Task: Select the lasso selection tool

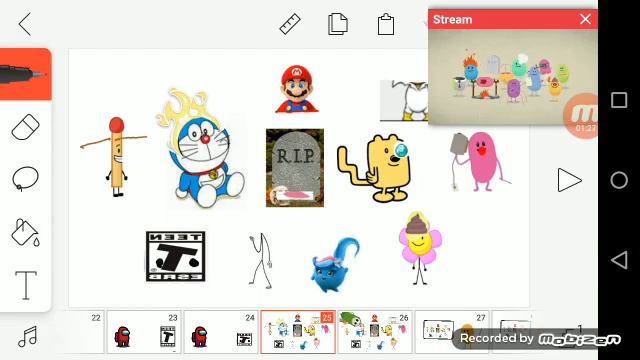Action: (25, 178)
